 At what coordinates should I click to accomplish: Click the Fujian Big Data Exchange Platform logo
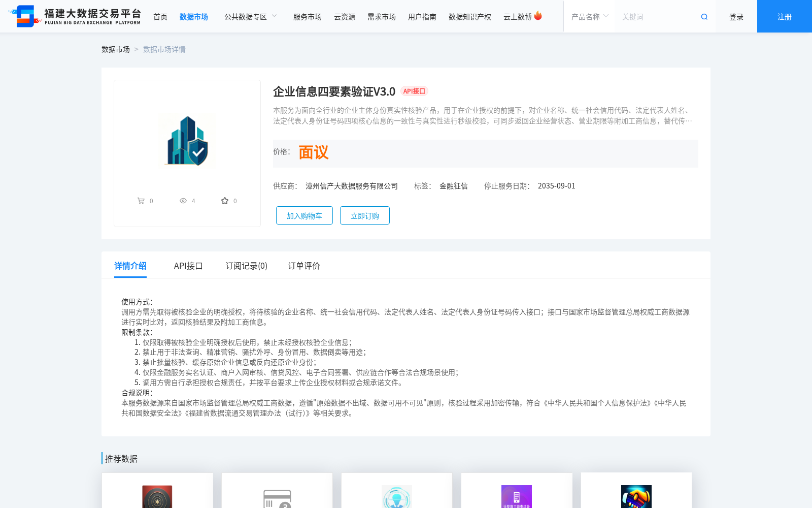(x=75, y=16)
